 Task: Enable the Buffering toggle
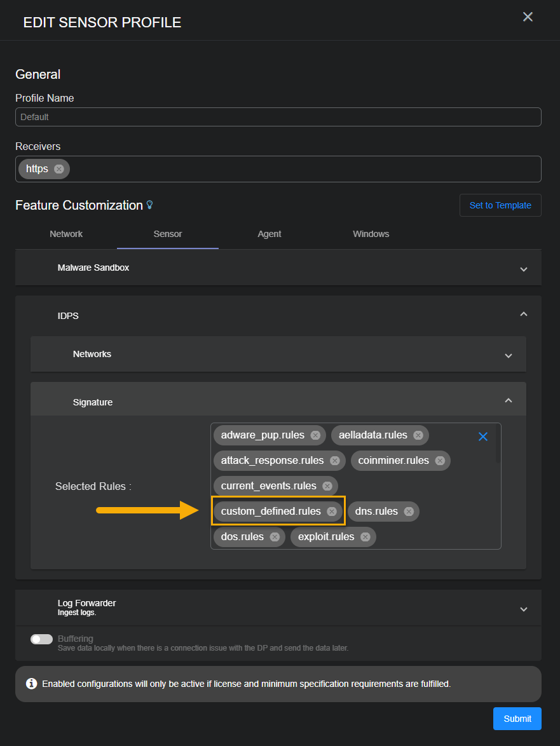[x=41, y=639]
